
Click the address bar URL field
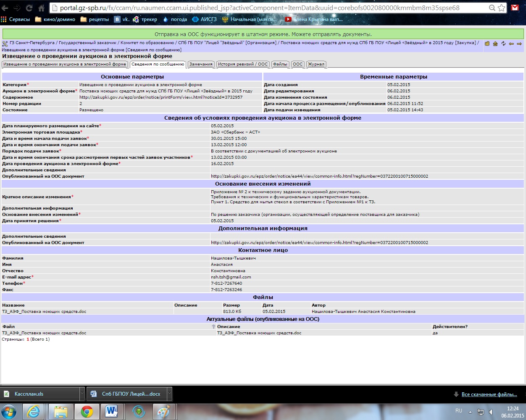click(269, 8)
